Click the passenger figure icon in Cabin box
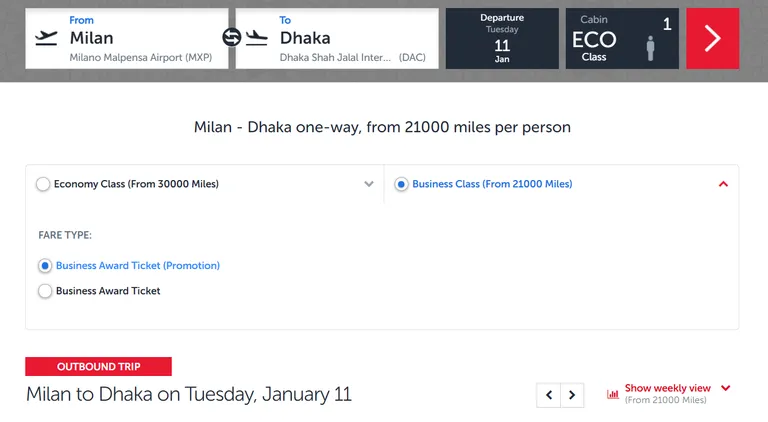Viewport: 768px width, 422px height. click(650, 48)
